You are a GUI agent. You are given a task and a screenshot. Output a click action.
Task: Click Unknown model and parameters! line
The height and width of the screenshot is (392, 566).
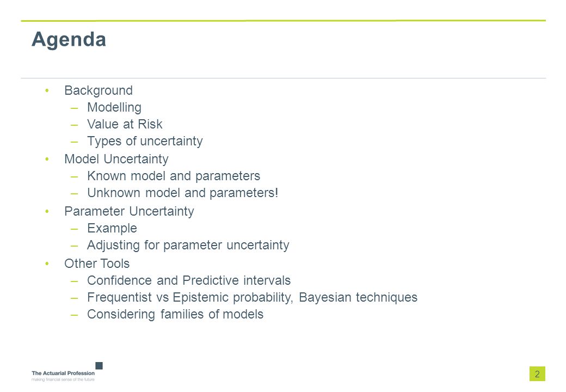[x=183, y=193]
